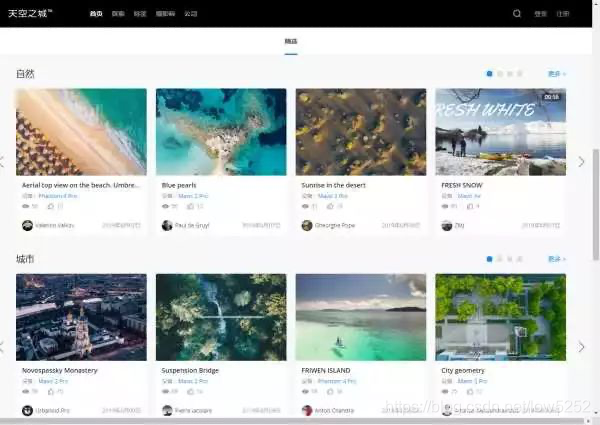Screen dimensions: 600x425
Task: Click the eye icon under FRESH SNOW
Action: 445,206
